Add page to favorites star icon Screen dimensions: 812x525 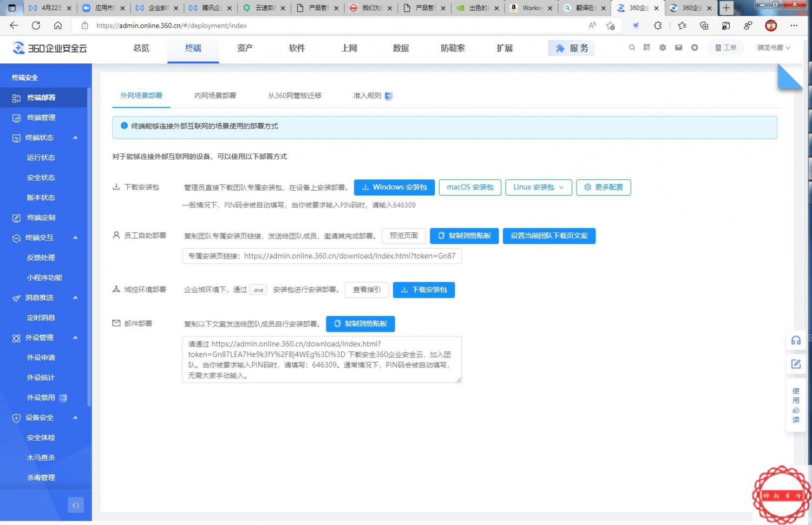point(611,25)
